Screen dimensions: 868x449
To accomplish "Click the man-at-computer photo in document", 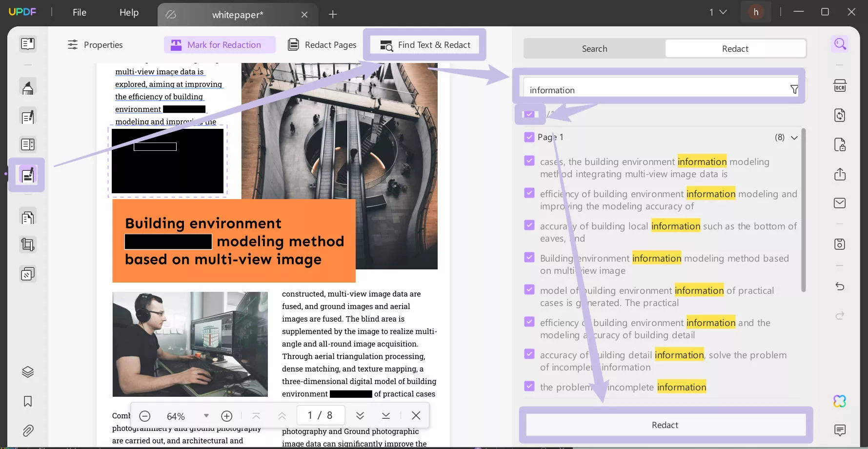I will (190, 344).
